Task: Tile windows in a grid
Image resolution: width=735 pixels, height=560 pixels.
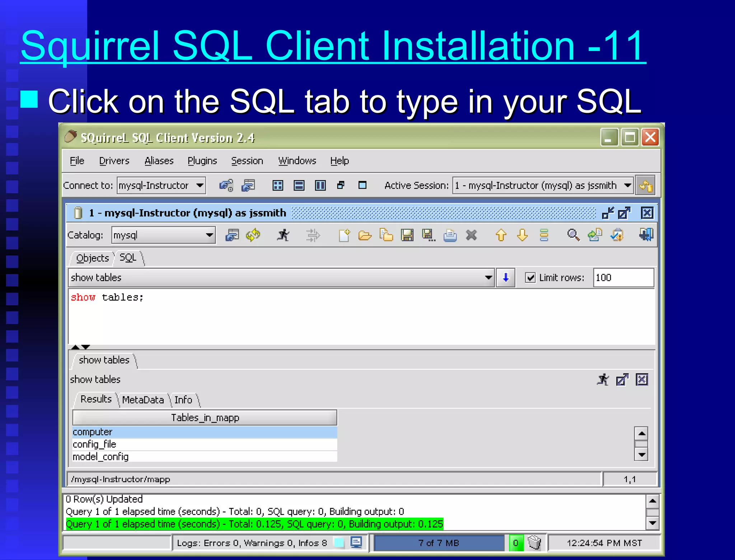Action: coord(278,185)
